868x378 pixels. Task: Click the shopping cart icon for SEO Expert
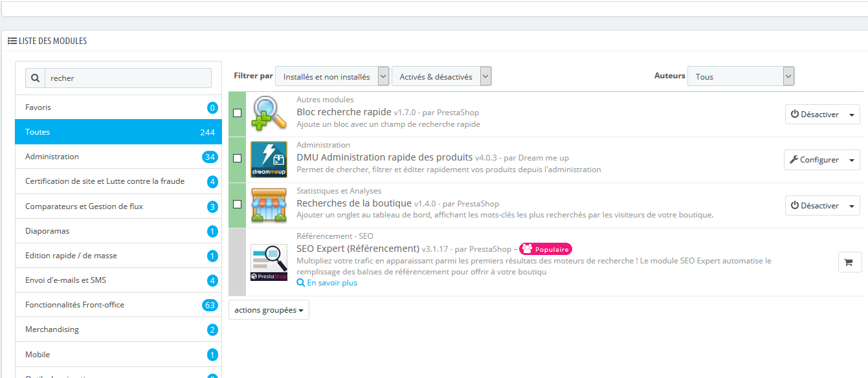[x=849, y=262]
